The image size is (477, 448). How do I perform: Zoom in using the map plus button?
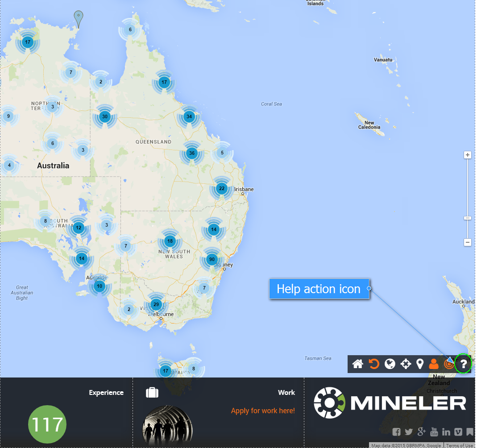click(x=468, y=155)
